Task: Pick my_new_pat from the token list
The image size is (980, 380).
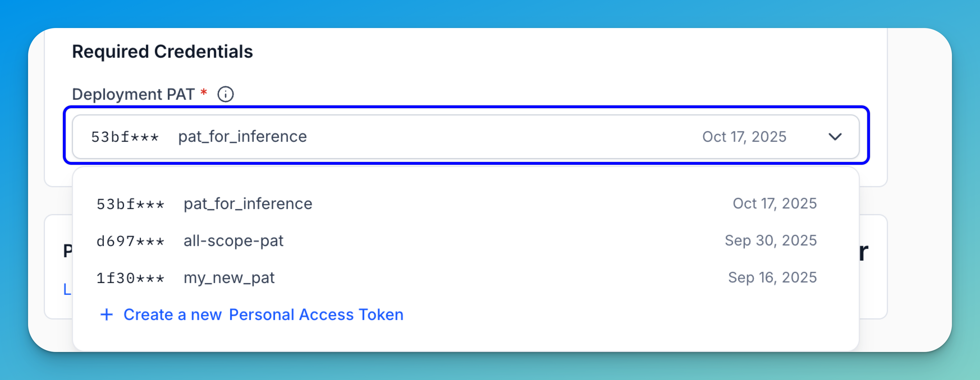Action: coord(229,278)
